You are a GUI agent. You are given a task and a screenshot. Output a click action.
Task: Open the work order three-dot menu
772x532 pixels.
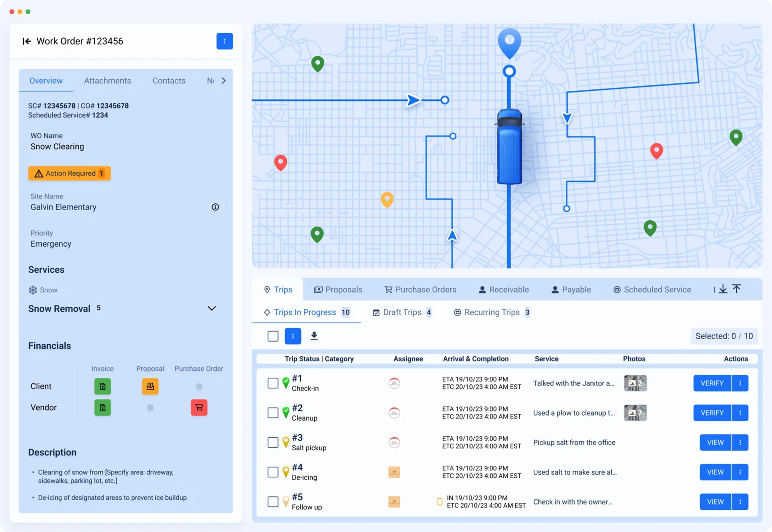point(224,41)
